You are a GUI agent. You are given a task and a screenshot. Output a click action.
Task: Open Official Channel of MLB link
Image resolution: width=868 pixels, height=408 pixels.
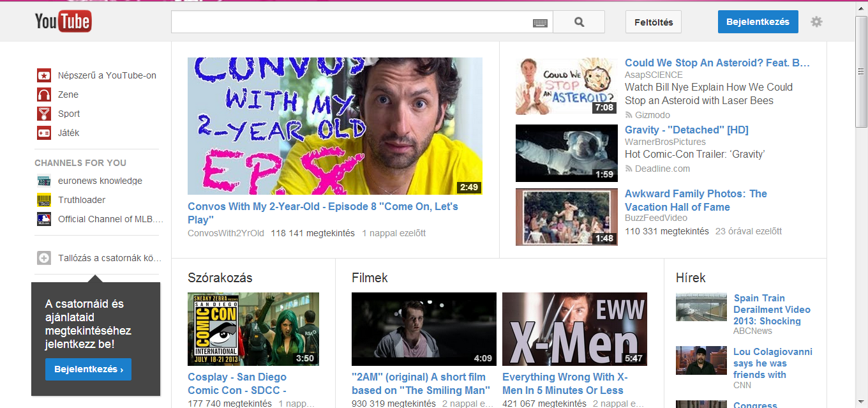tap(110, 219)
